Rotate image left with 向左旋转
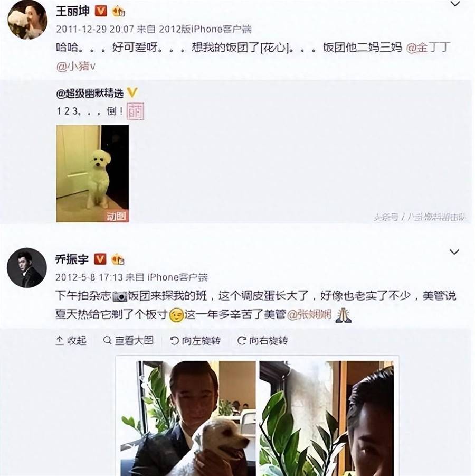Screen dimensions: 475x476 pyautogui.click(x=195, y=341)
